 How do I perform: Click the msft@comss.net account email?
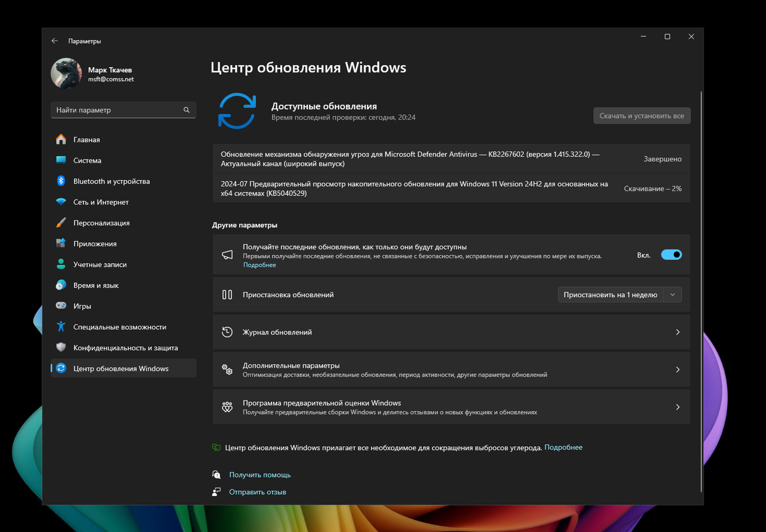coord(111,79)
